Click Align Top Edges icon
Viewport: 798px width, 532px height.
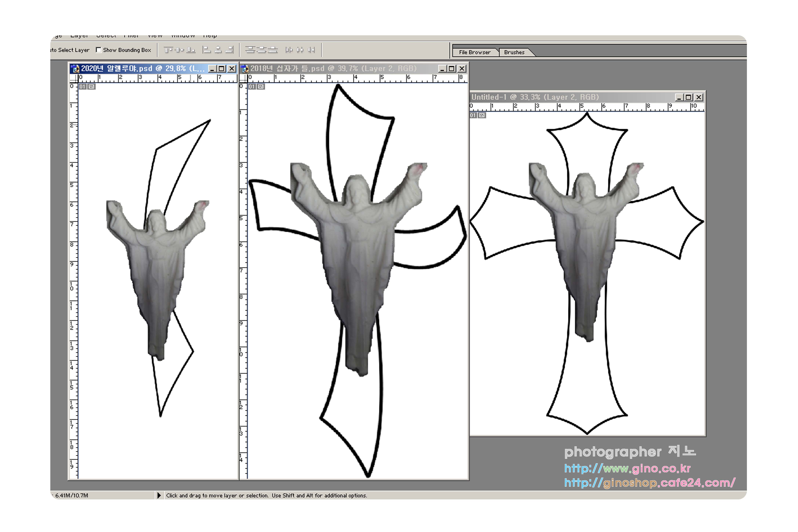(x=168, y=50)
